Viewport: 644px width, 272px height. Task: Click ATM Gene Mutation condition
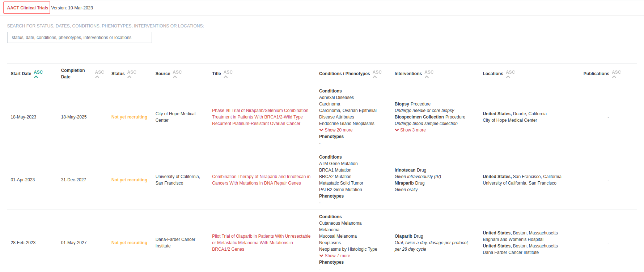pyautogui.click(x=338, y=164)
